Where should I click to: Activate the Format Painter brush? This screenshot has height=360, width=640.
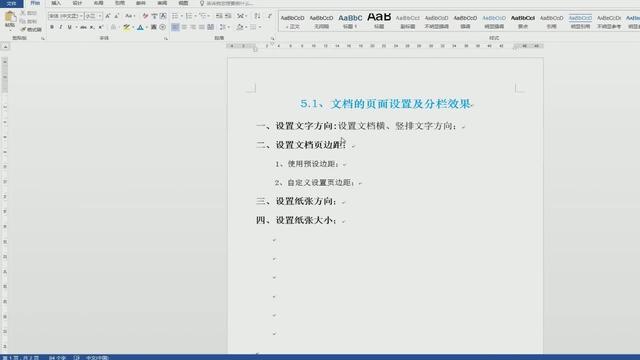tap(23, 29)
